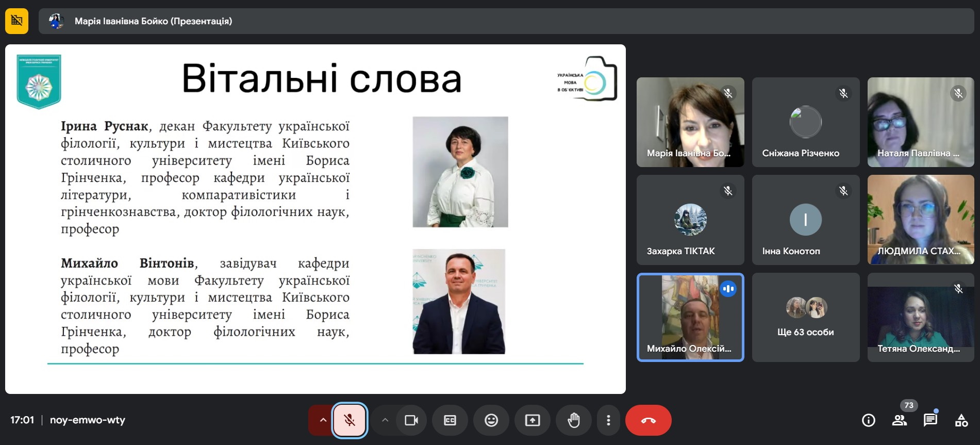Click the shared presentation slide Вітальні слова
Viewport: 980px width, 445px height.
point(315,219)
